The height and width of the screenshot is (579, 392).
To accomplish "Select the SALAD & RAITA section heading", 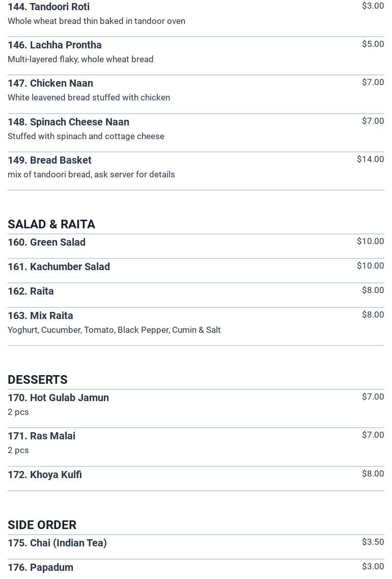I will pyautogui.click(x=51, y=224).
